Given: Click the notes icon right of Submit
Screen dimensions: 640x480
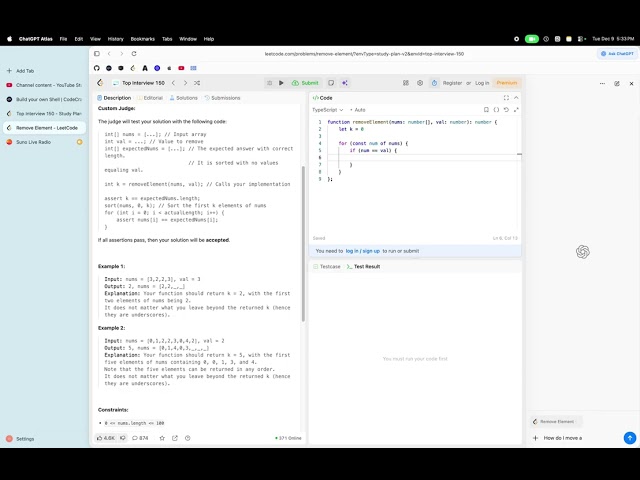Looking at the screenshot, I should [x=331, y=83].
